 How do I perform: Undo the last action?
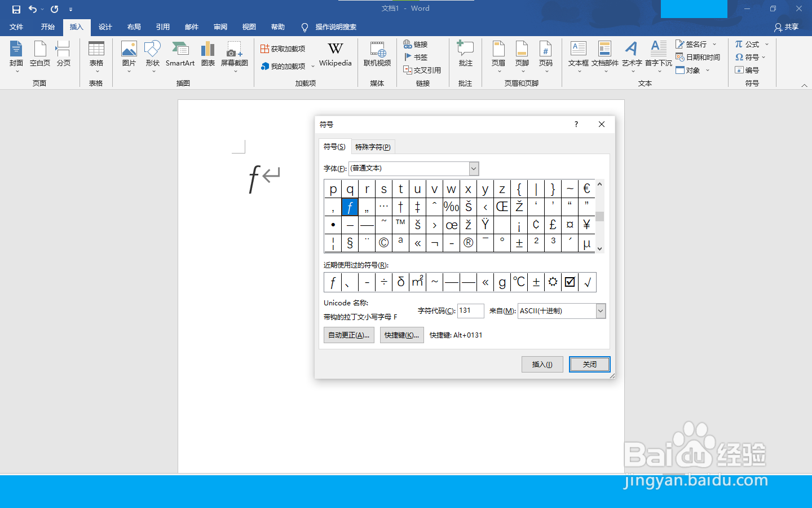click(x=33, y=9)
